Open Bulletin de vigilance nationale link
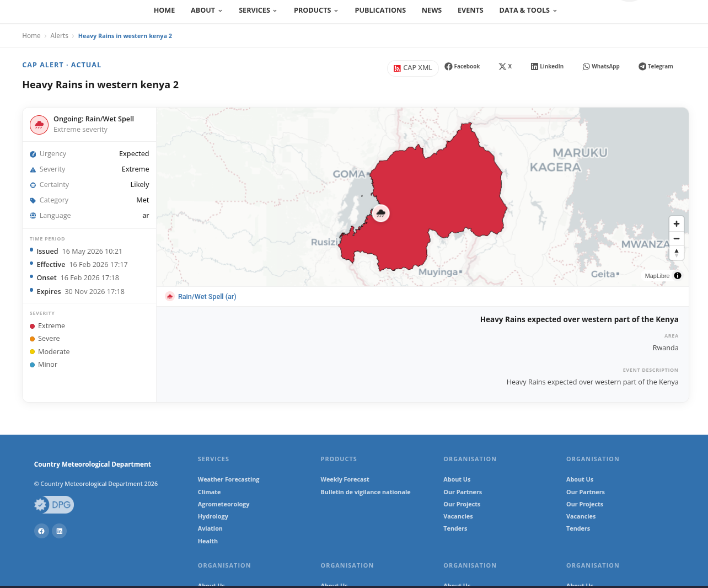This screenshot has height=588, width=708. [366, 492]
